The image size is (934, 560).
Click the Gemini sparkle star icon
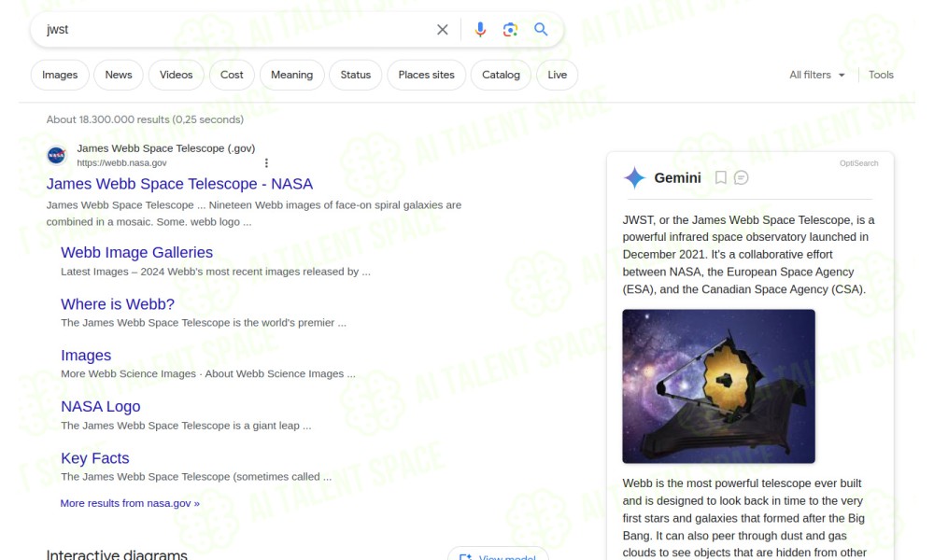[634, 177]
